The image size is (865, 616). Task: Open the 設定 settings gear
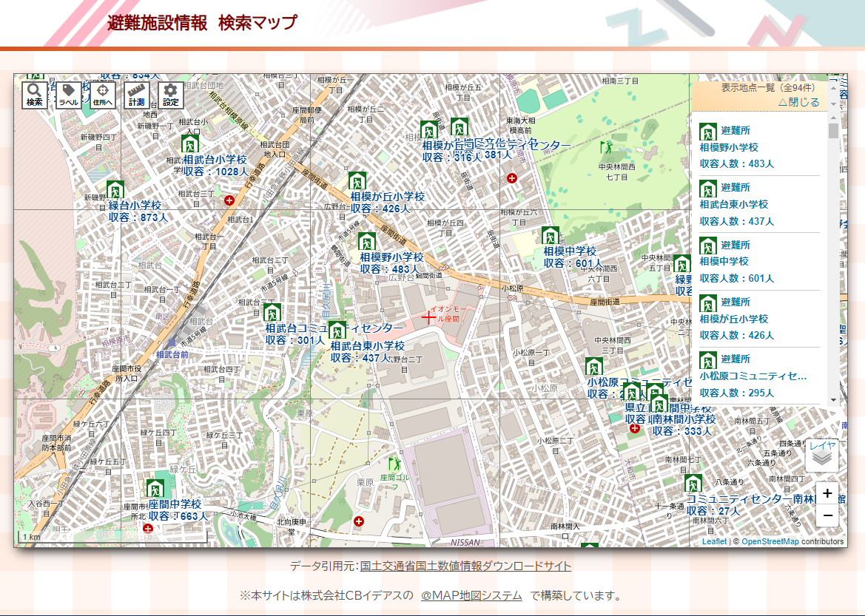pyautogui.click(x=171, y=95)
